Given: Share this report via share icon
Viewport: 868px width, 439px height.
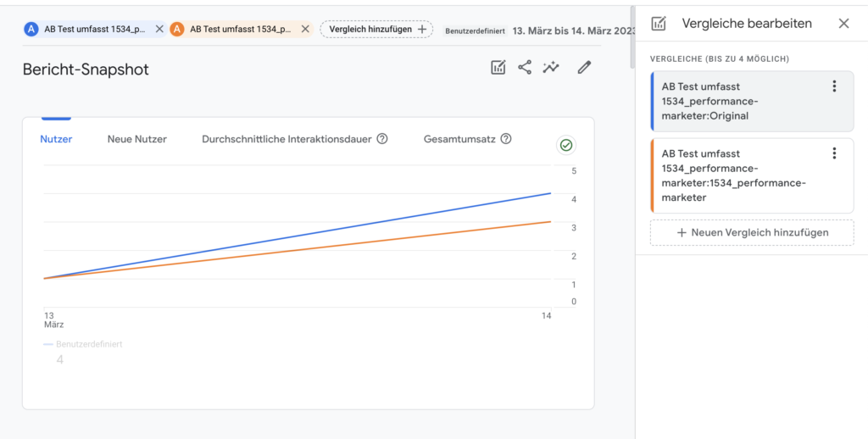Looking at the screenshot, I should (x=524, y=68).
